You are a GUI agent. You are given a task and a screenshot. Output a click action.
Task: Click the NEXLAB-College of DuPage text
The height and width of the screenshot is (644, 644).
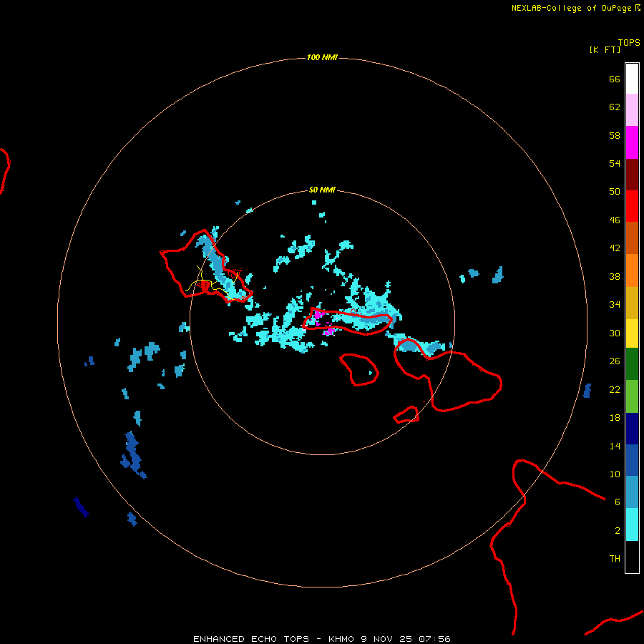point(571,8)
